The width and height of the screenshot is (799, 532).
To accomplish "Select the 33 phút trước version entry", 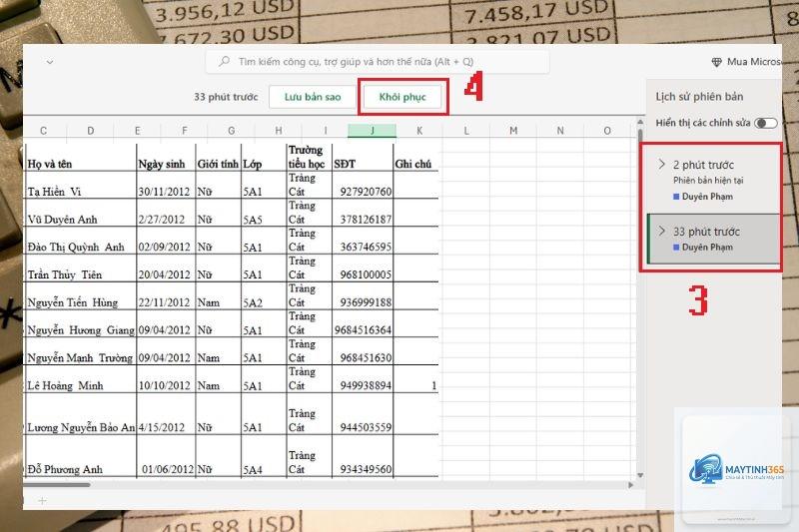I will tap(713, 239).
